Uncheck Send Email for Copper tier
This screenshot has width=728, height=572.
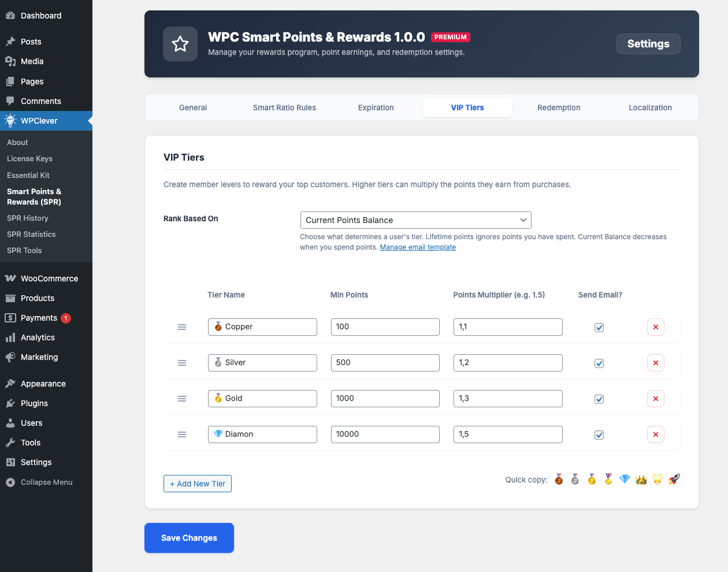click(599, 328)
